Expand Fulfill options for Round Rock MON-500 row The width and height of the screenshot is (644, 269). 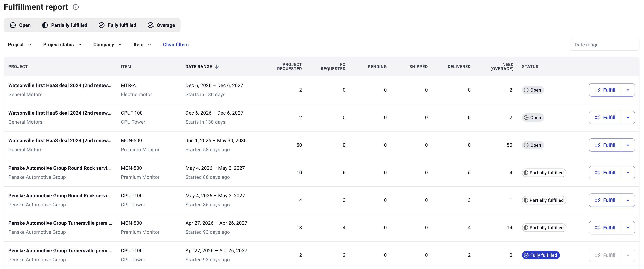pyautogui.click(x=628, y=172)
